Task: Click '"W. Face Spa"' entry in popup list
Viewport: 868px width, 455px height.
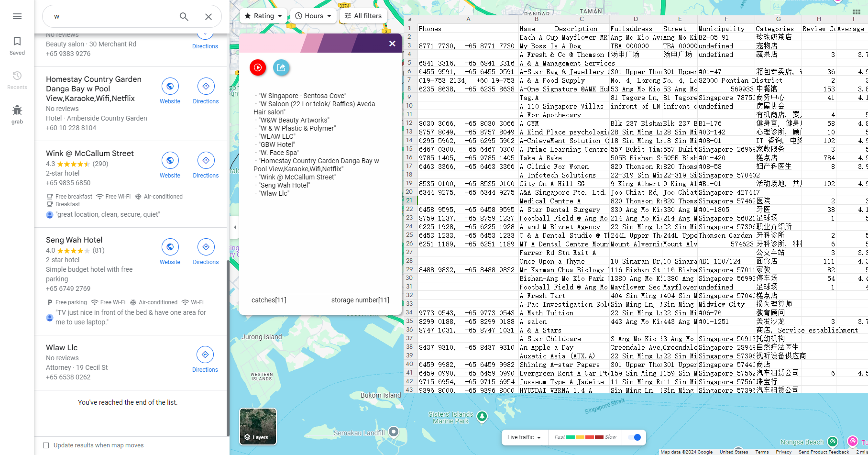Action: [x=279, y=153]
